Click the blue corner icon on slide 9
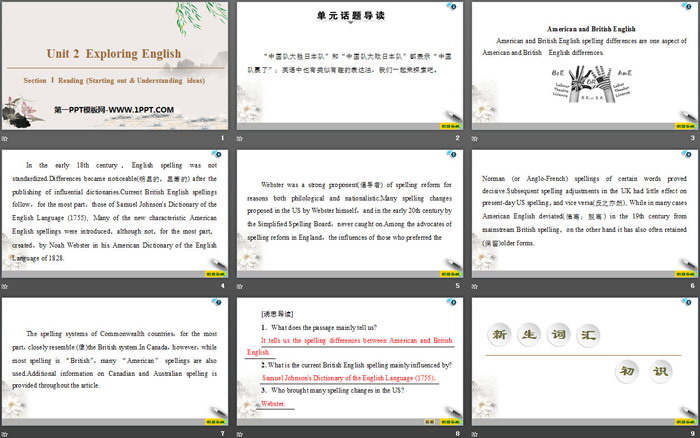Image resolution: width=700 pixels, height=438 pixels. (x=687, y=302)
